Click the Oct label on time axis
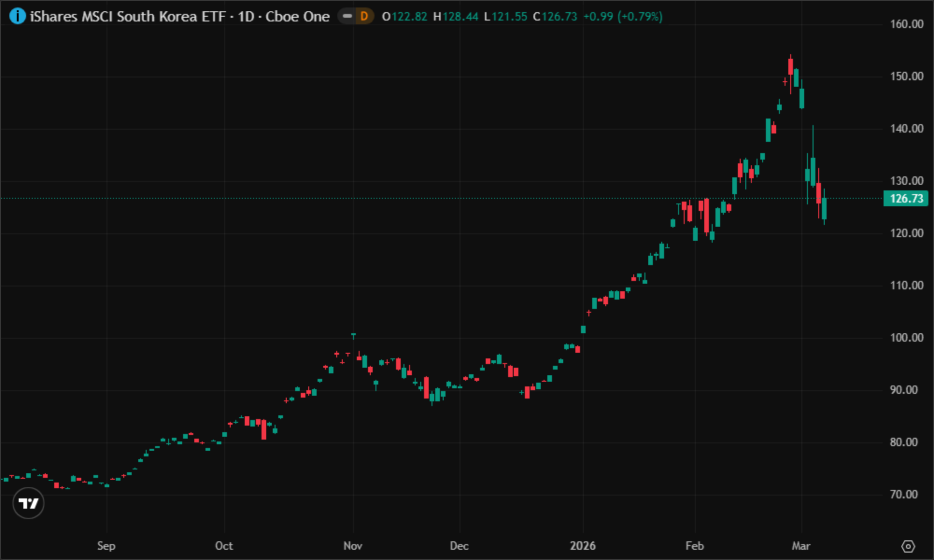Viewport: 934px width, 560px height. tap(224, 546)
